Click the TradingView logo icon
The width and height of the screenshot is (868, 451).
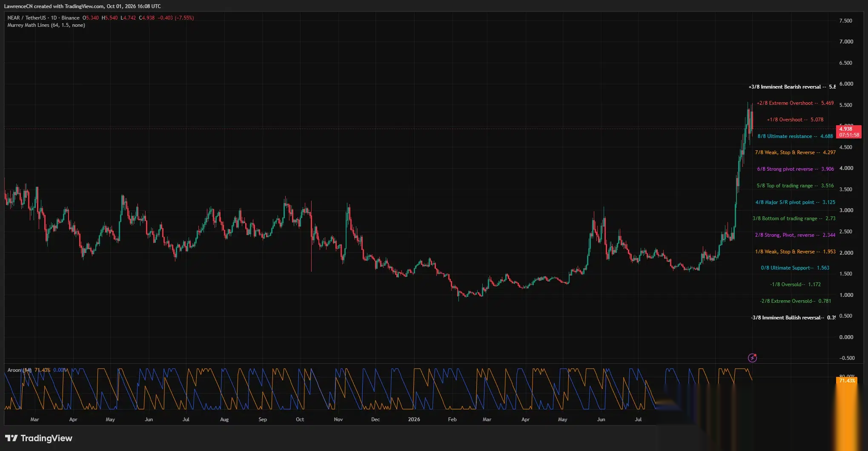(x=11, y=438)
